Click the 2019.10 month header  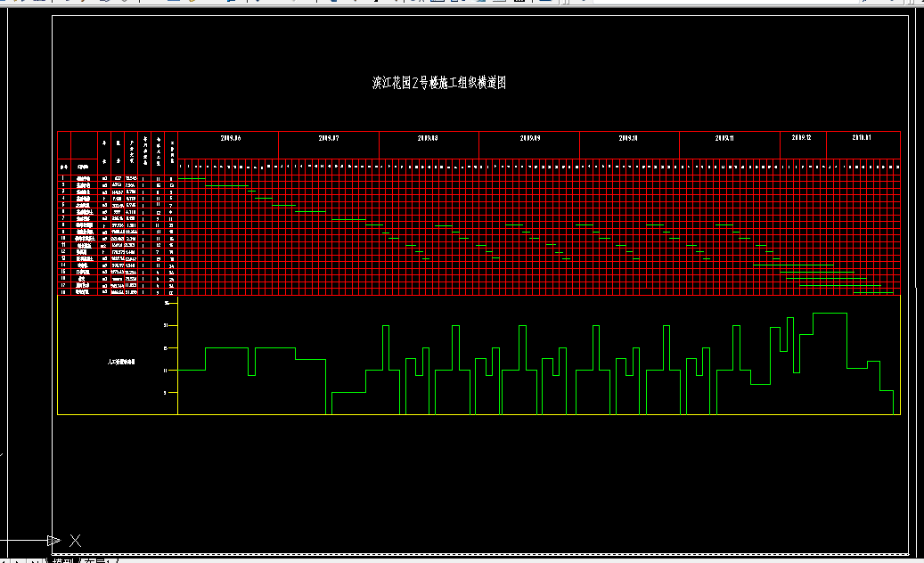click(x=628, y=138)
